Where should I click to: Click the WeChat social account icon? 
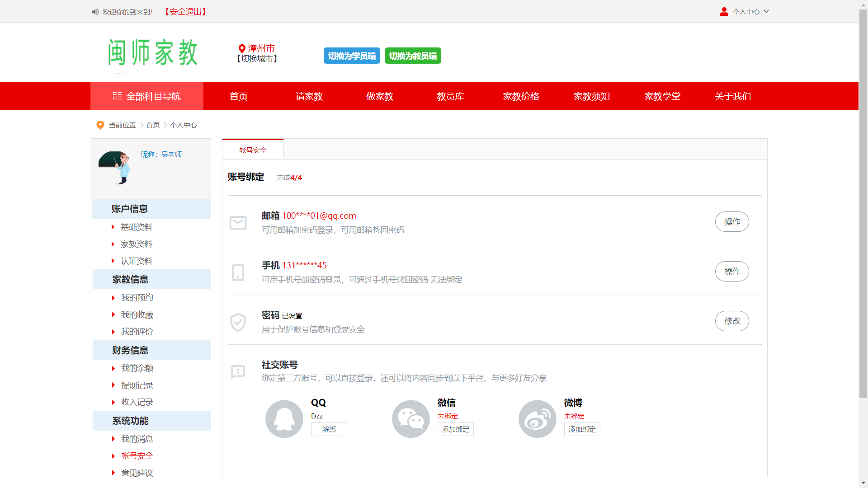click(x=410, y=418)
